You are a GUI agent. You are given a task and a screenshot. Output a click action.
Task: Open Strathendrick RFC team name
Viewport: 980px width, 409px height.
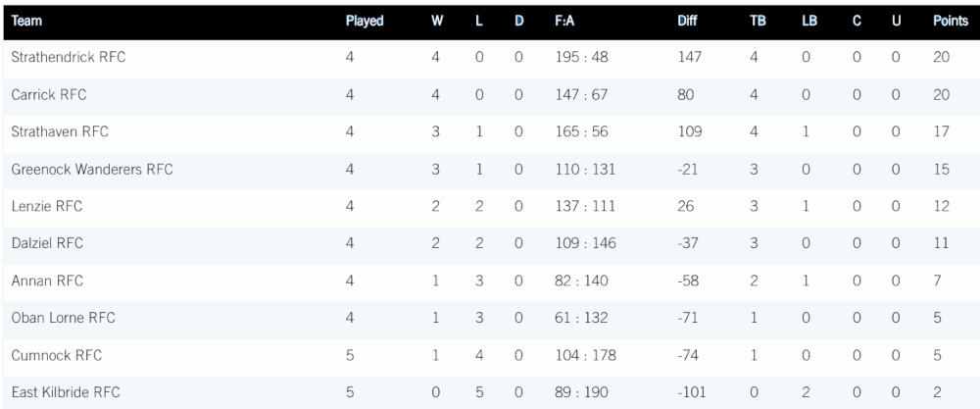coord(68,58)
